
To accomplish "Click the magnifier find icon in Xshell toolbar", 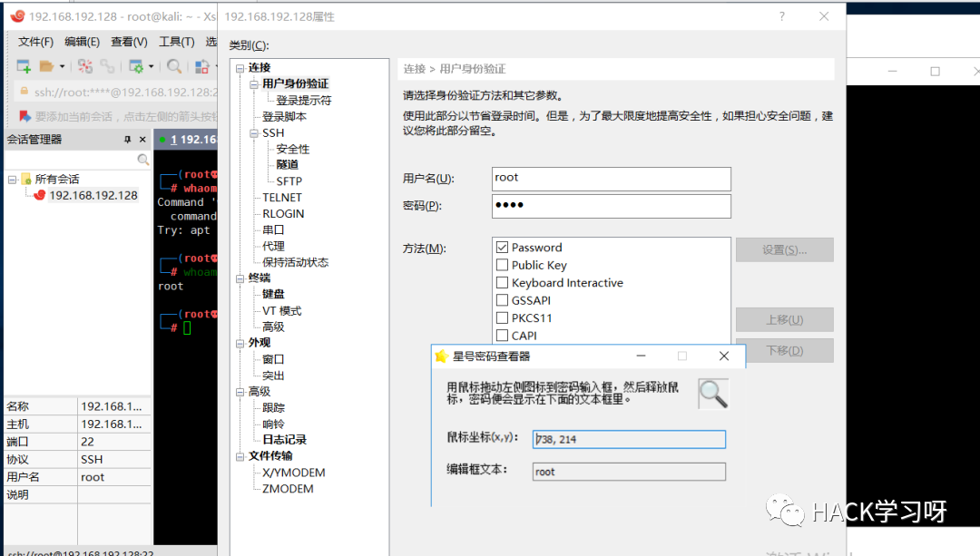I will 174,65.
